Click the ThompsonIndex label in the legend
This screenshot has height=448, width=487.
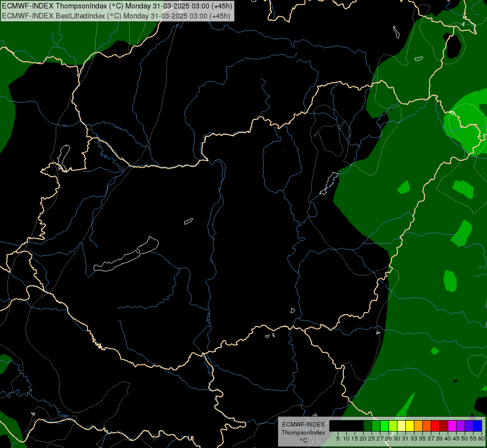pos(303,433)
